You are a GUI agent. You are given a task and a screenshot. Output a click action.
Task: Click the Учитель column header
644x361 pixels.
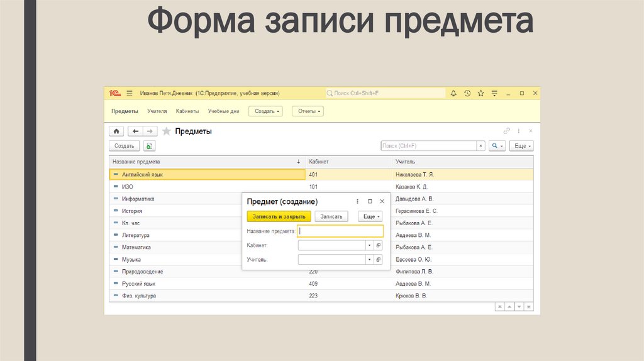point(463,162)
